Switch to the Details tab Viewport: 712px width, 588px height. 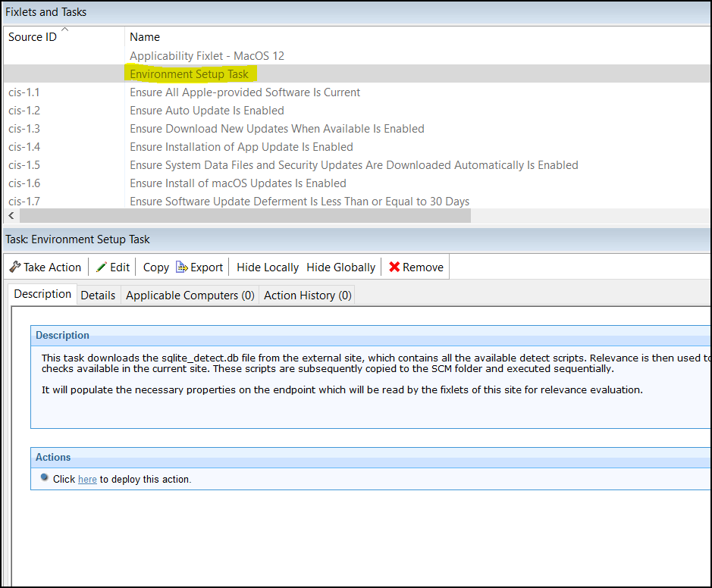pos(98,295)
